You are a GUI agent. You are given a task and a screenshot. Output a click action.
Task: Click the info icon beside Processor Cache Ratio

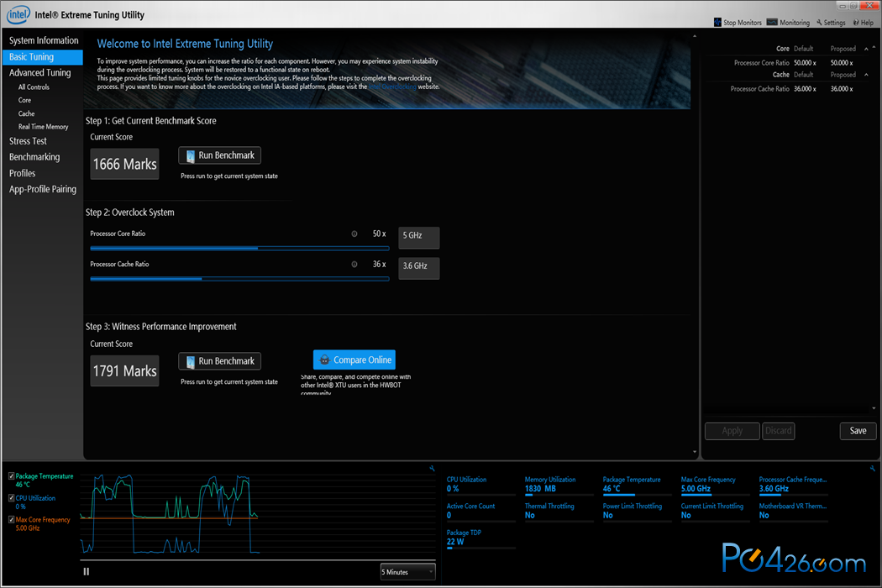pyautogui.click(x=354, y=264)
